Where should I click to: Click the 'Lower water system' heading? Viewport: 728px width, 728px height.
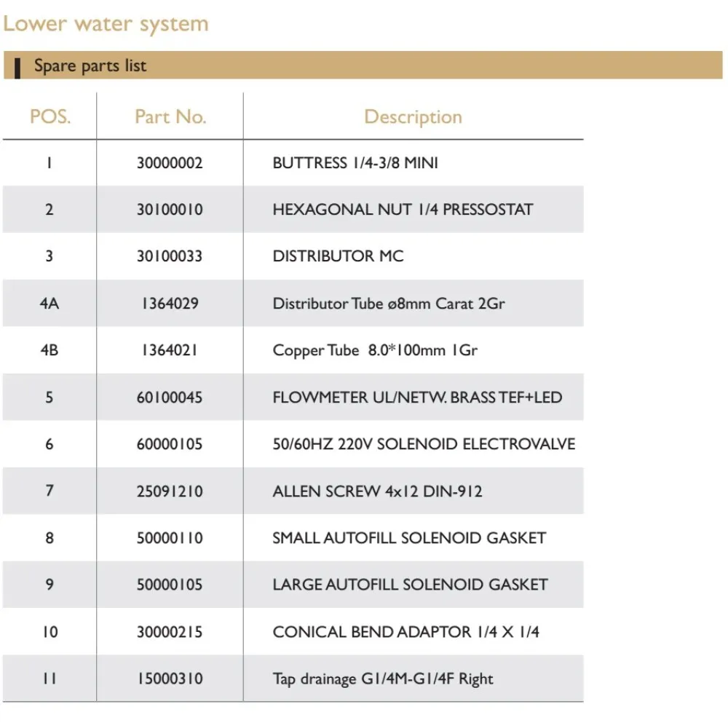pos(106,24)
